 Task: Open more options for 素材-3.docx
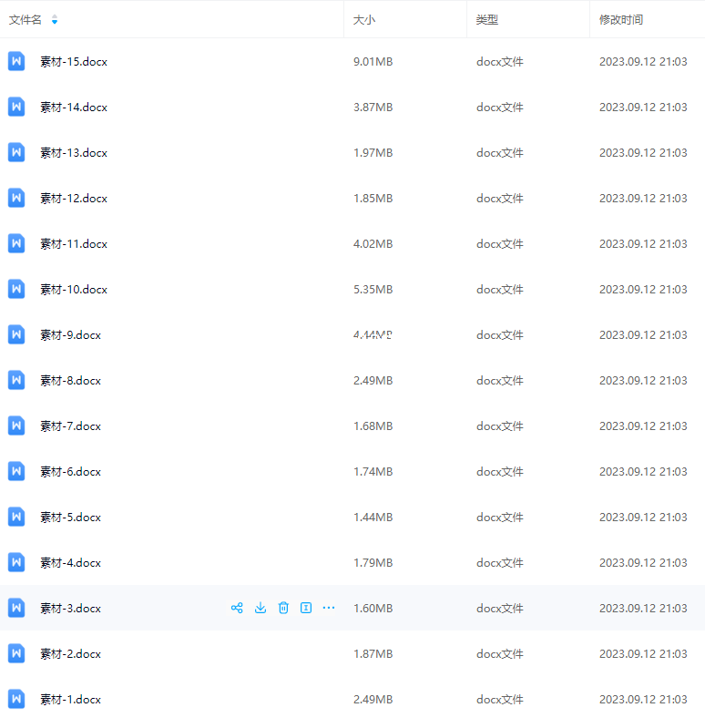(x=329, y=608)
